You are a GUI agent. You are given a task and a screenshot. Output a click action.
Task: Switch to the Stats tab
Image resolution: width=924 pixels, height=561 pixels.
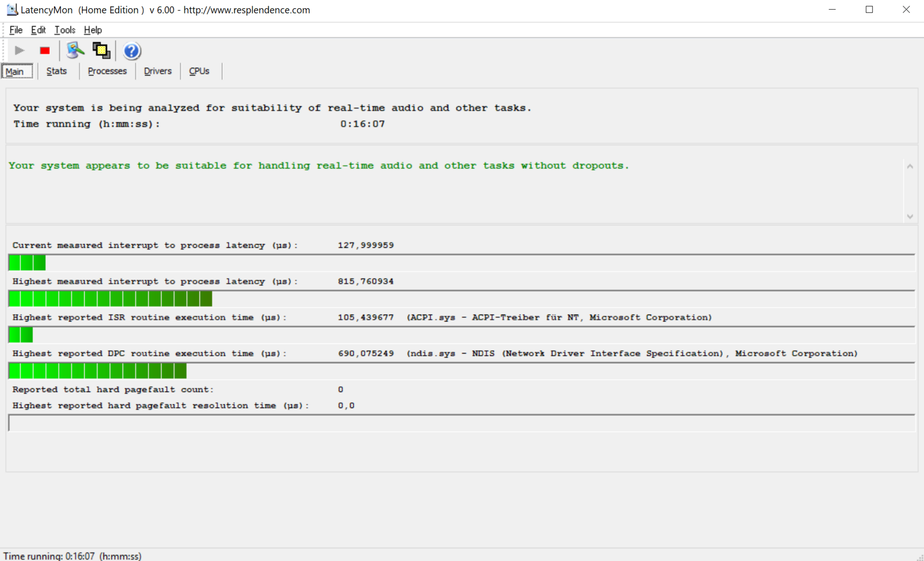(x=56, y=71)
